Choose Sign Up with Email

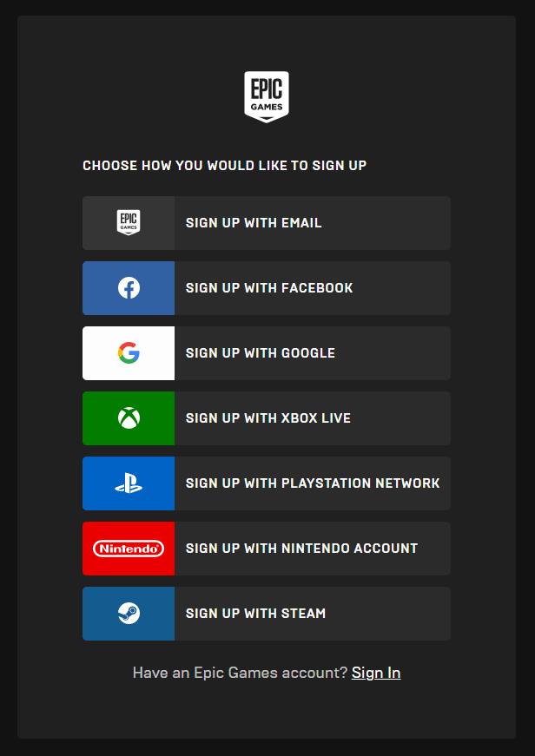tap(254, 223)
